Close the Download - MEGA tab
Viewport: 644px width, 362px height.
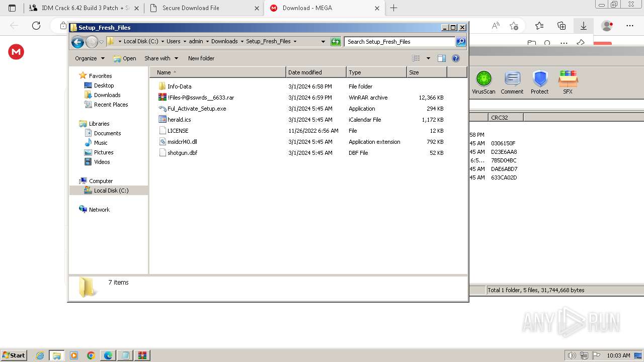point(377,8)
